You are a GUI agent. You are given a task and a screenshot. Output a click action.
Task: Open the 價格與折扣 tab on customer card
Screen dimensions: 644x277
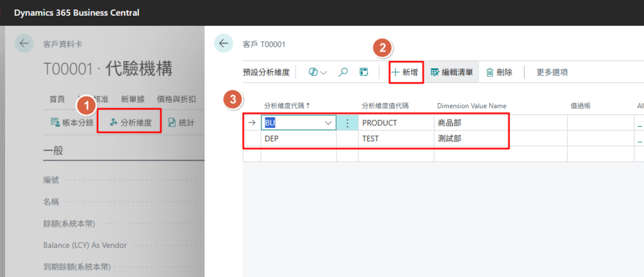pyautogui.click(x=176, y=99)
